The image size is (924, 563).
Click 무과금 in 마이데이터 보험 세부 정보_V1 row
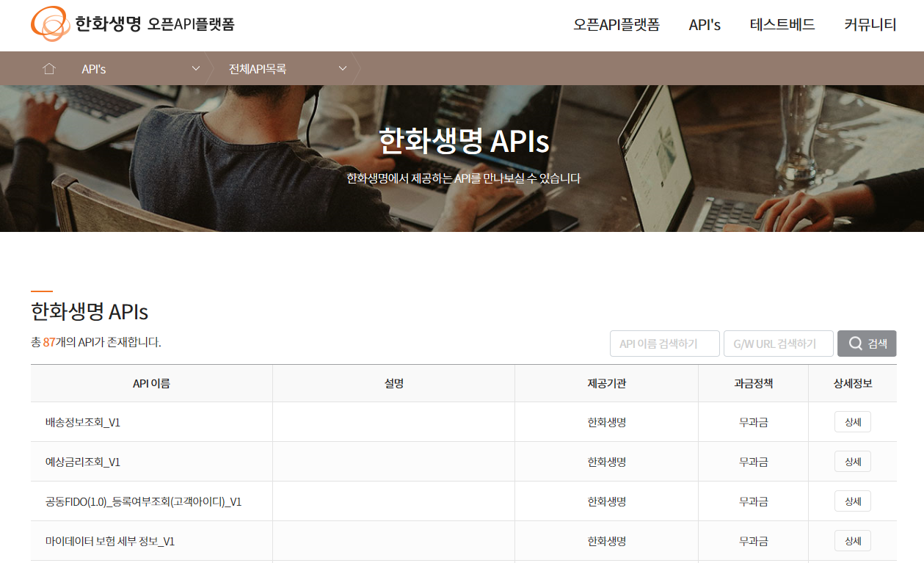(754, 541)
